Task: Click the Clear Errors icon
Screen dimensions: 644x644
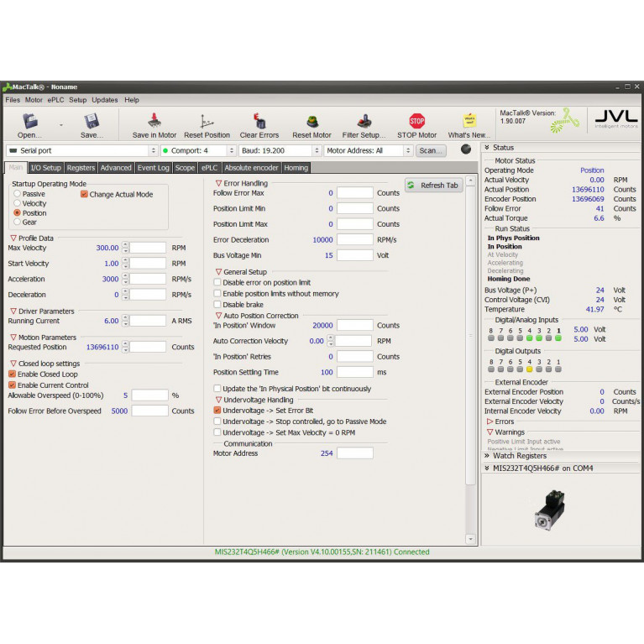Action: [x=259, y=121]
